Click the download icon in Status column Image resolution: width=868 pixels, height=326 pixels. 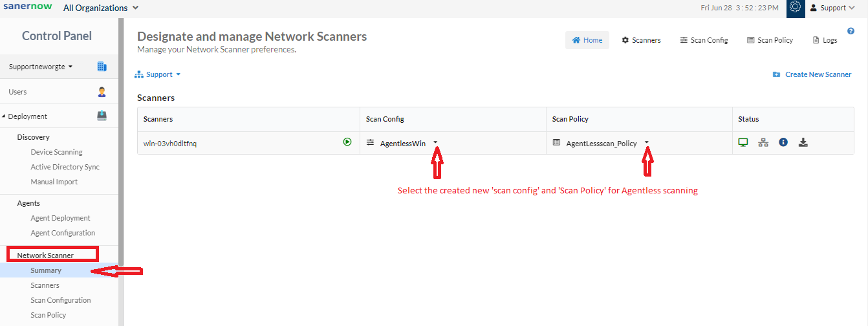(803, 142)
